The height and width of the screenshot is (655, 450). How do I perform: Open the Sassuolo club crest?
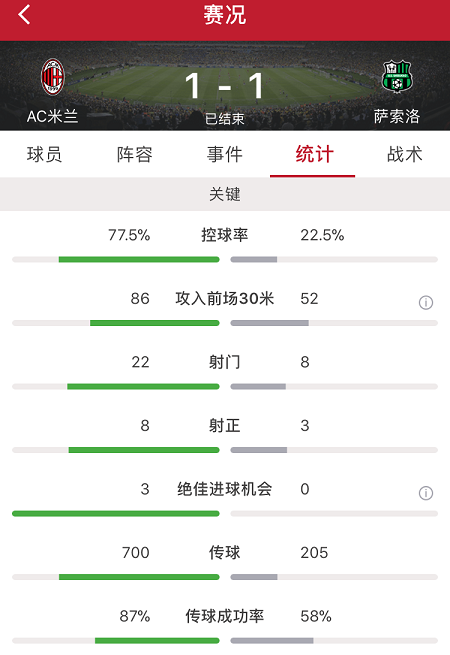[x=397, y=76]
